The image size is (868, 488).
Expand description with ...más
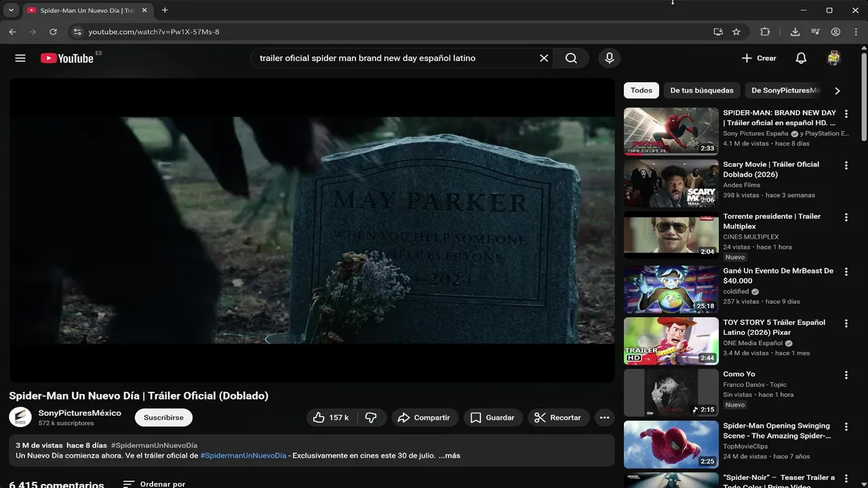(449, 455)
